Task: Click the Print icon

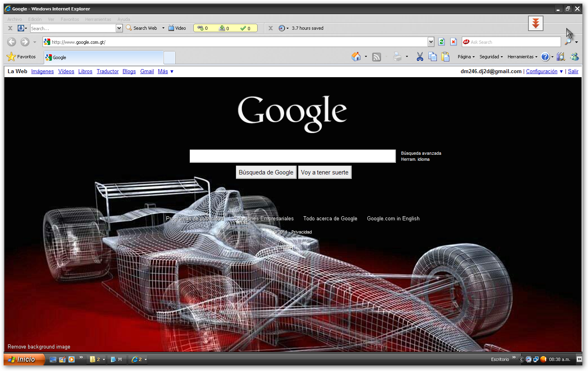Action: point(397,57)
